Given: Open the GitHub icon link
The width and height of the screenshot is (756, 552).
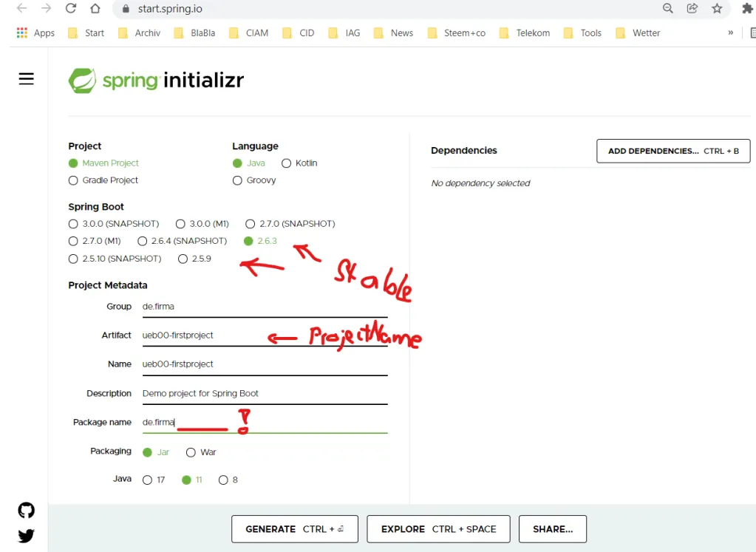Looking at the screenshot, I should 27,510.
